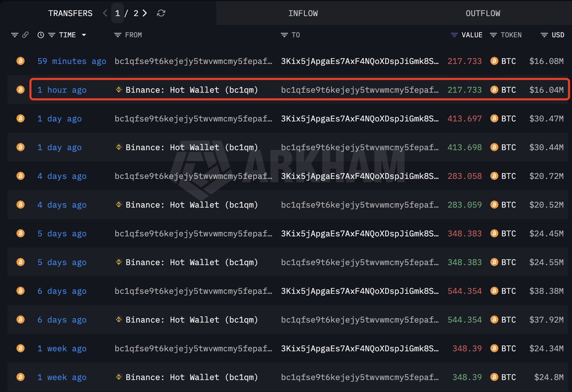Switch to the INFLOW tab
The width and height of the screenshot is (572, 392).
pos(303,13)
